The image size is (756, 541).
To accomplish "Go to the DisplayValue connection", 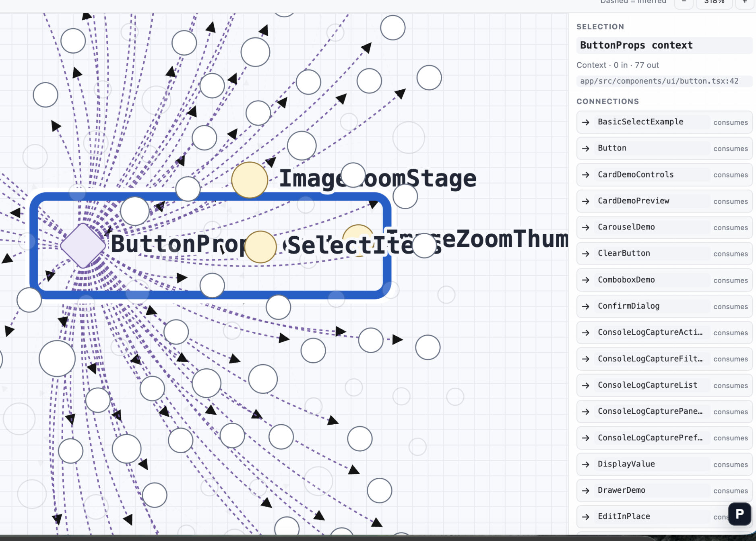I will tap(664, 464).
